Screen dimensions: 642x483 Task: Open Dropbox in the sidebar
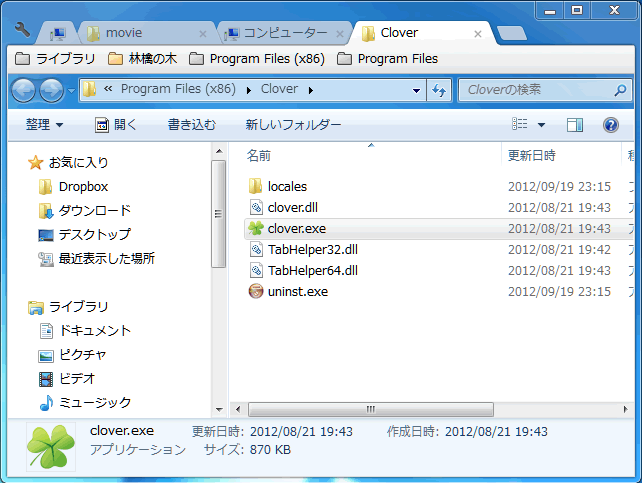tap(74, 187)
